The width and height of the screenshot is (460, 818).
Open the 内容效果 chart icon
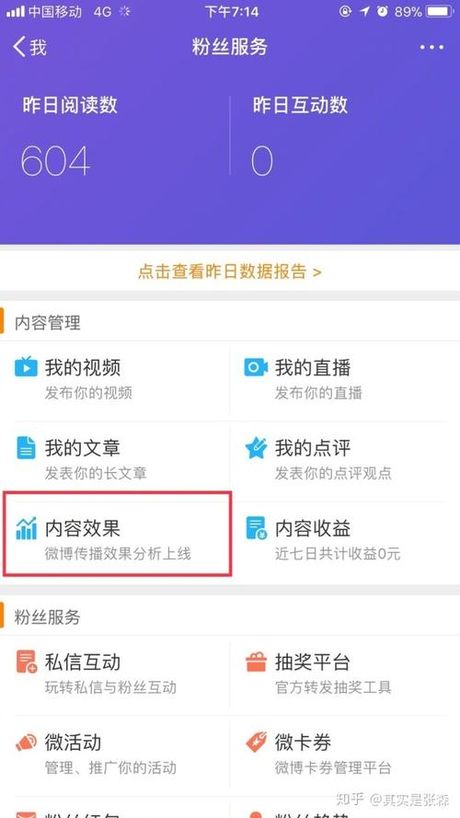26,528
